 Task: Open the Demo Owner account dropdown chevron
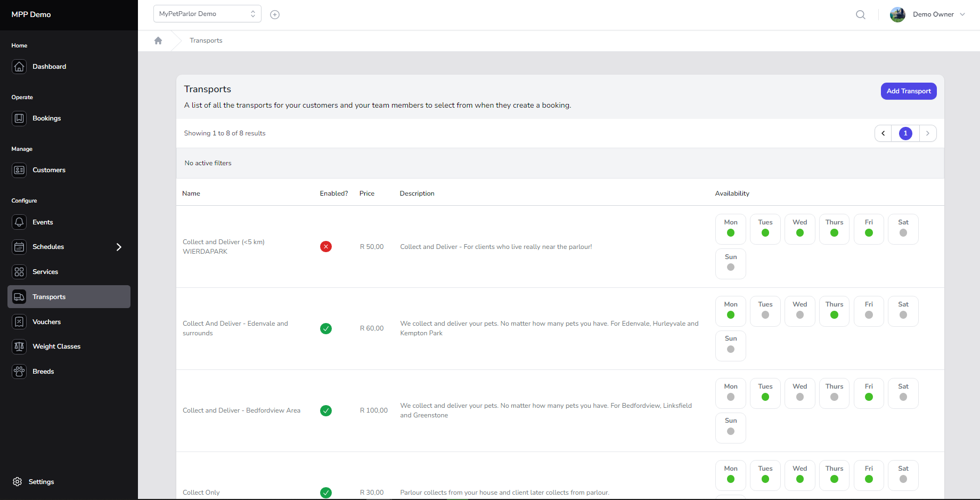[962, 14]
